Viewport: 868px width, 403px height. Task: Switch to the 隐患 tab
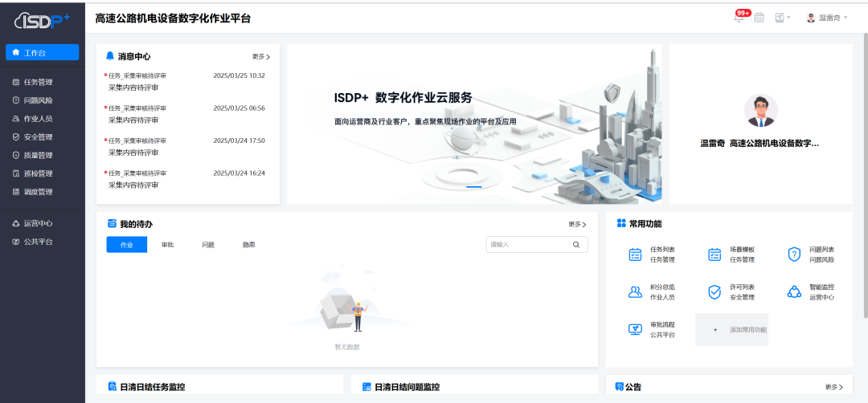248,244
